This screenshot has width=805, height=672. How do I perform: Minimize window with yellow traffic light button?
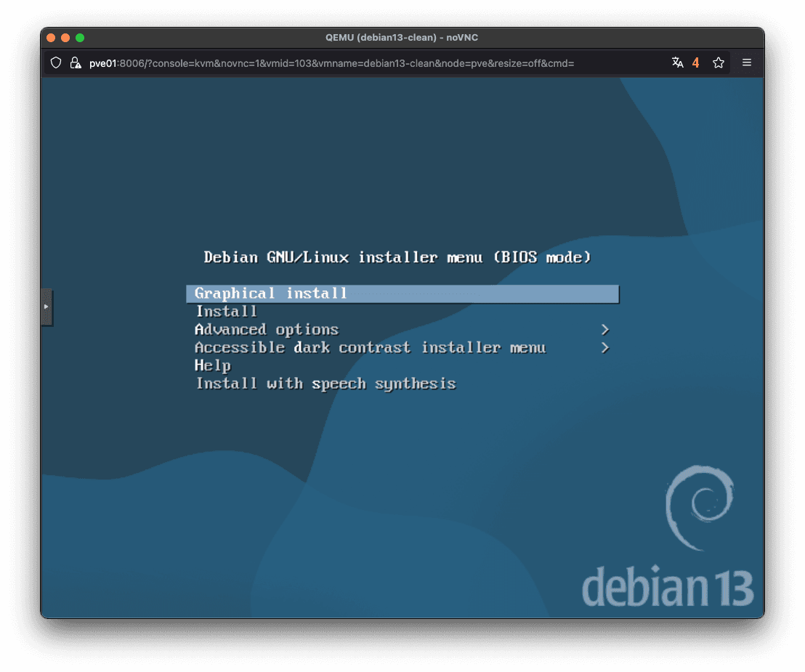pyautogui.click(x=65, y=38)
